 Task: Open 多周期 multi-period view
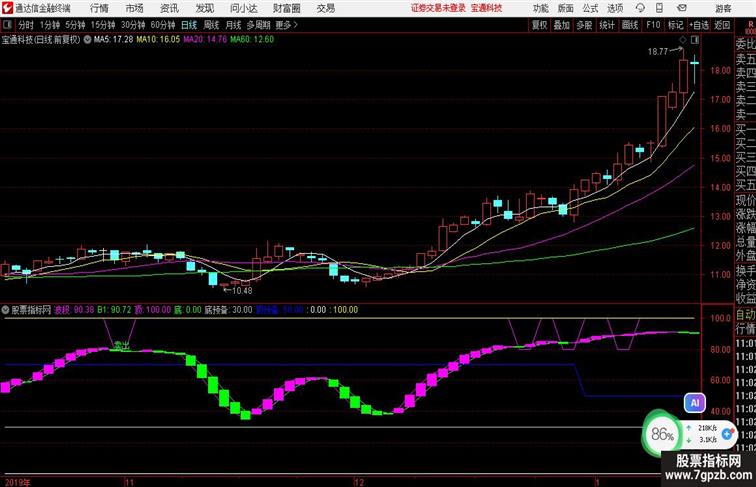(x=258, y=25)
